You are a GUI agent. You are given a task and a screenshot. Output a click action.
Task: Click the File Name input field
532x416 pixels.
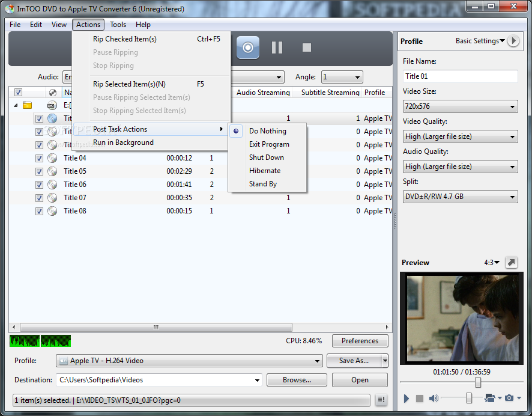461,76
